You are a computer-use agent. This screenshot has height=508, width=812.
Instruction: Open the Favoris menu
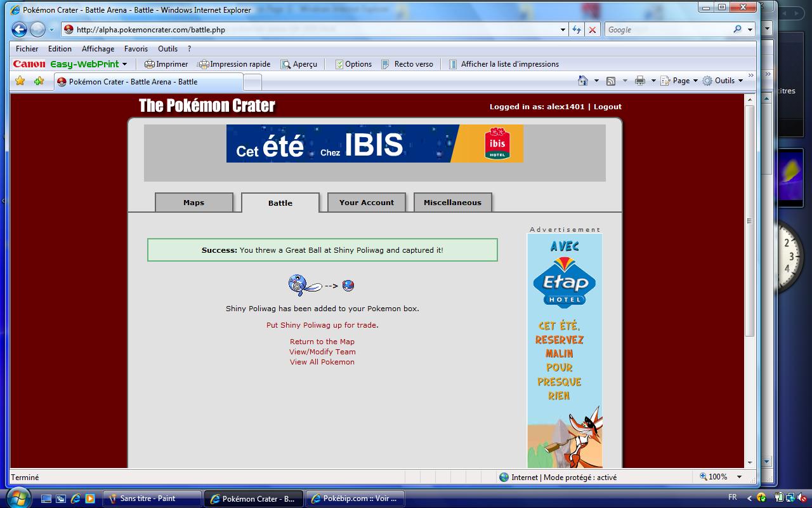coord(136,49)
